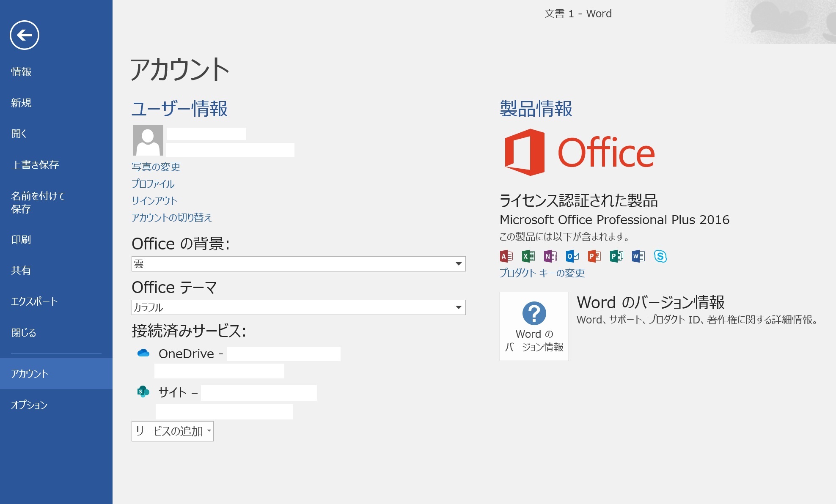Click the Skype for Business icon
The image size is (836, 504).
click(660, 256)
